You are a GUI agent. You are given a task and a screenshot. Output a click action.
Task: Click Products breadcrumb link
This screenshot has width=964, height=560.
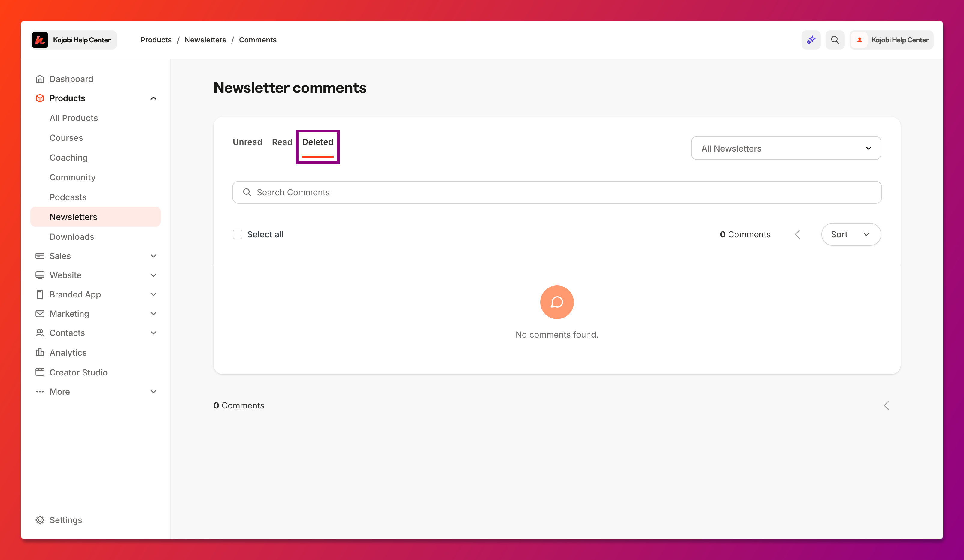156,40
